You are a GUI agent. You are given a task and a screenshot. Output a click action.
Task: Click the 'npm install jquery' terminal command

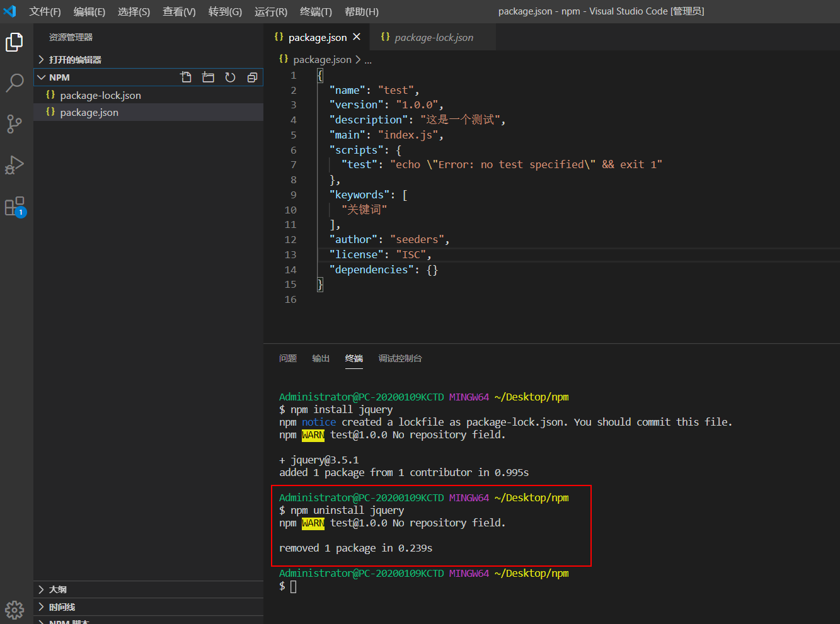(x=342, y=409)
